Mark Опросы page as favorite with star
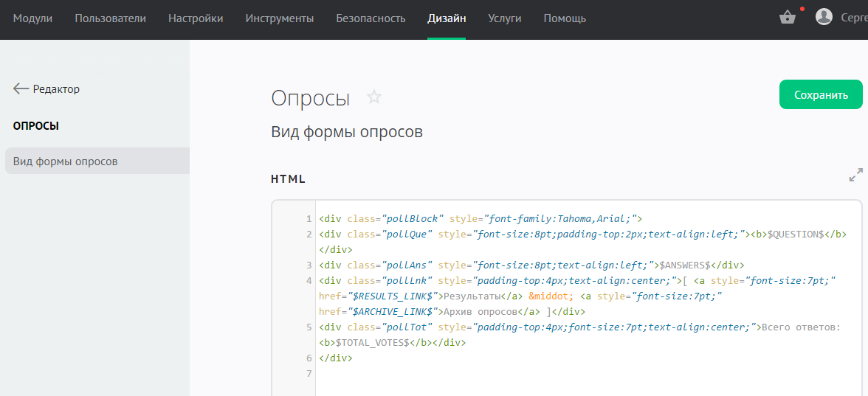 click(374, 97)
